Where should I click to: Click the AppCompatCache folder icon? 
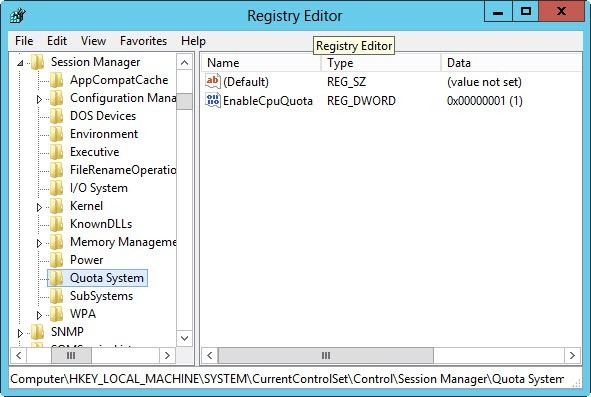click(57, 80)
